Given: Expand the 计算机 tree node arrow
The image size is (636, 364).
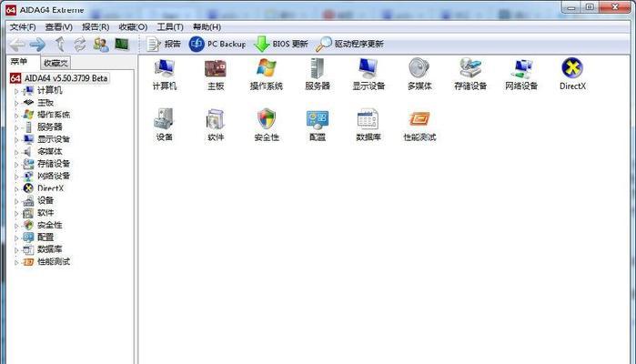Looking at the screenshot, I should click(16, 91).
